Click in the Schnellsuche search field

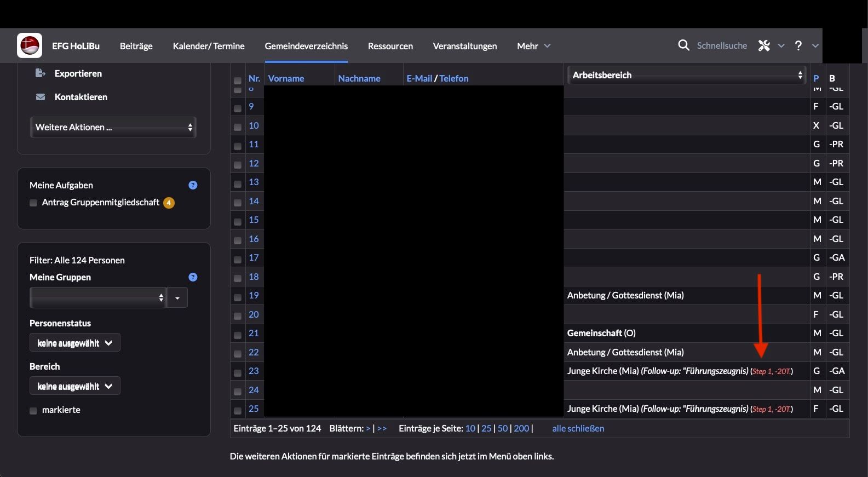(722, 46)
